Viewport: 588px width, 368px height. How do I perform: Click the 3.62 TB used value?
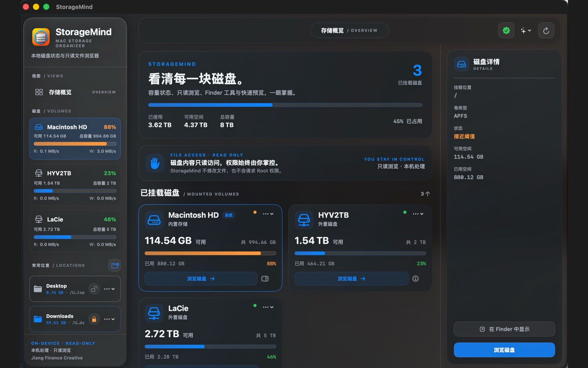(160, 125)
